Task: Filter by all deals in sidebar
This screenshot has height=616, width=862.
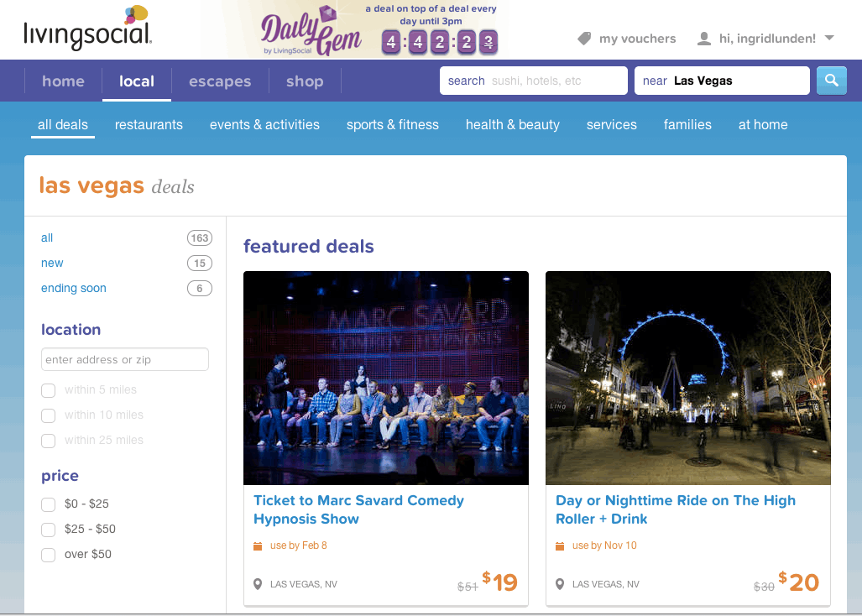Action: [47, 238]
